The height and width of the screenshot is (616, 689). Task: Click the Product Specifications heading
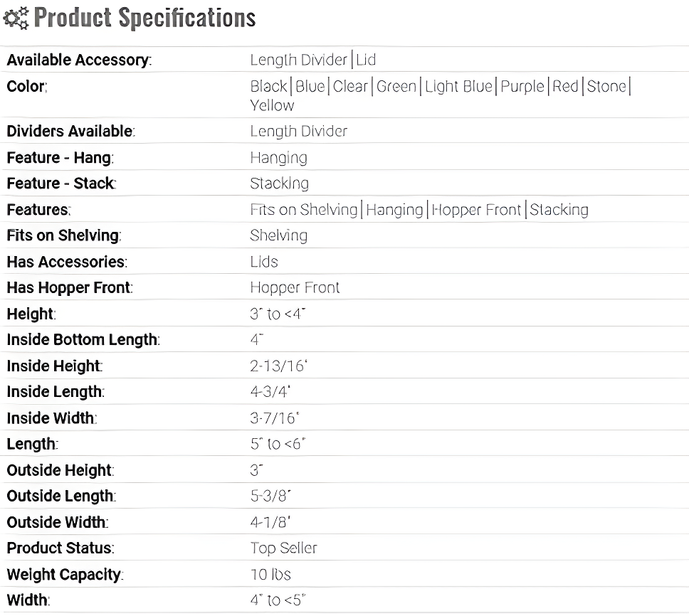(x=144, y=18)
